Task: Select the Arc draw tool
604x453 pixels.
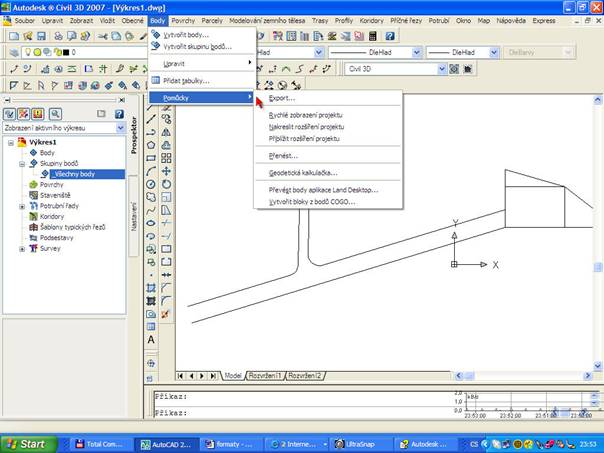Action: (x=151, y=171)
